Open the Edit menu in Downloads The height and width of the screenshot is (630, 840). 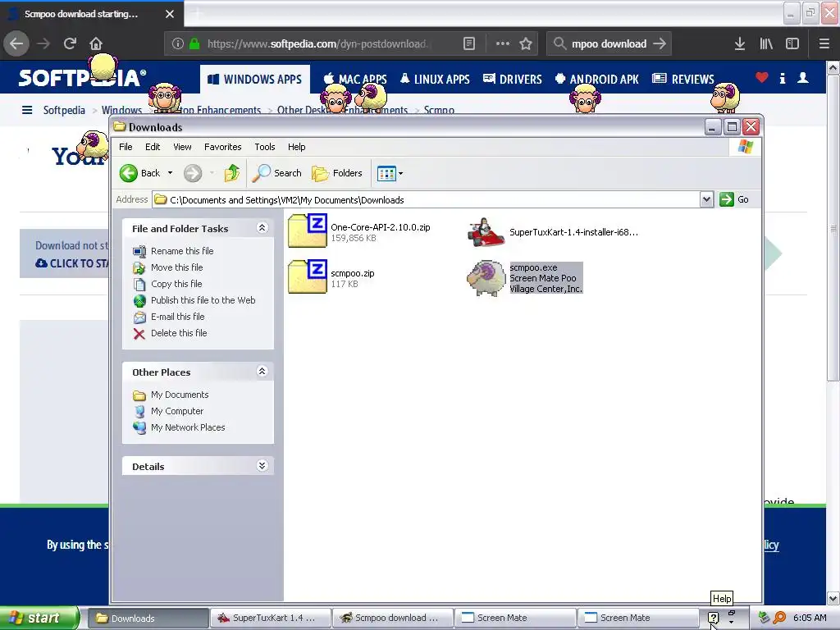click(152, 147)
